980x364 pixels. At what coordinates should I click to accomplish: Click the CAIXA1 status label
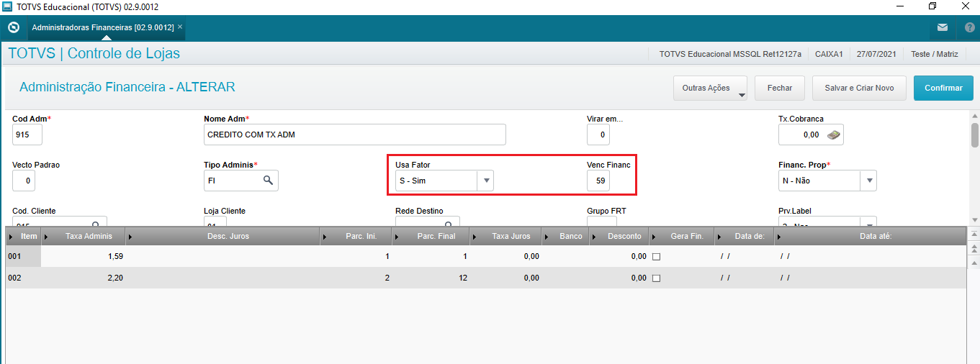830,54
